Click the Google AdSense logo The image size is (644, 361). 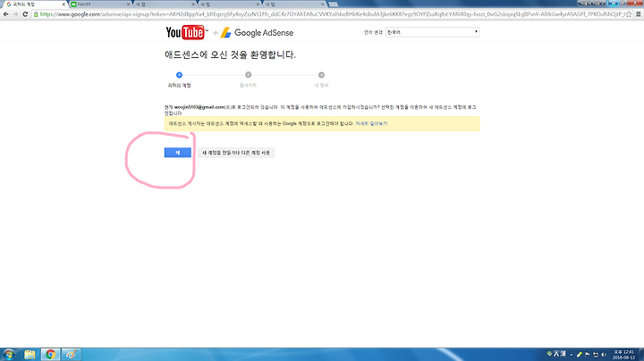click(x=257, y=33)
